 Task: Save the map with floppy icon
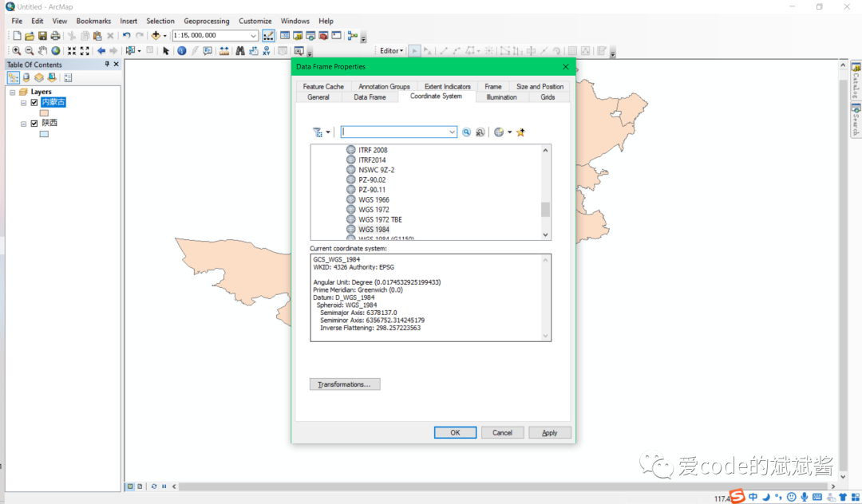tap(42, 36)
